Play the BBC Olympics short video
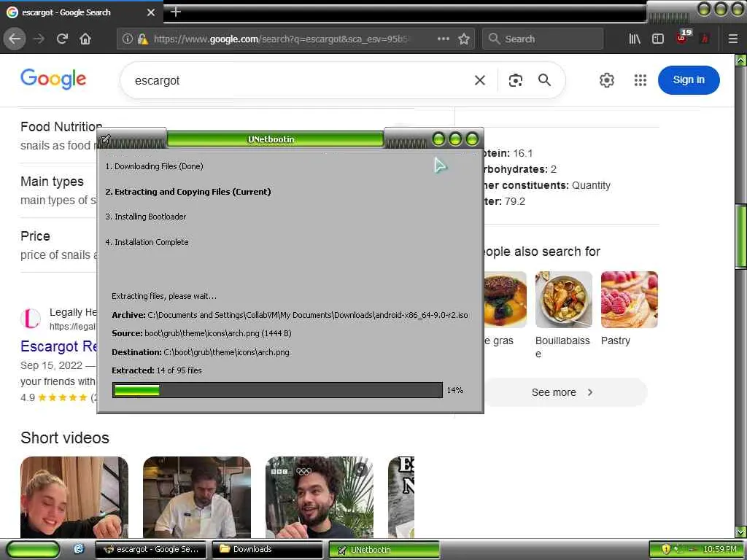 coord(320,497)
